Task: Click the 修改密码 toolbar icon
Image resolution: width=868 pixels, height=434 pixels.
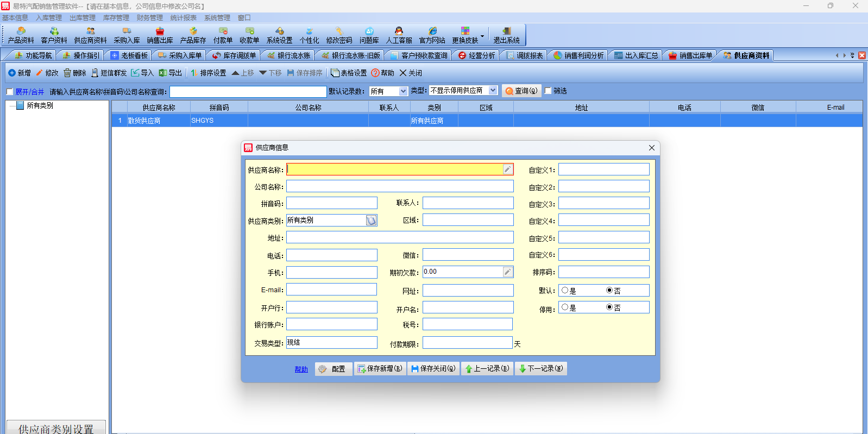Action: (x=339, y=35)
